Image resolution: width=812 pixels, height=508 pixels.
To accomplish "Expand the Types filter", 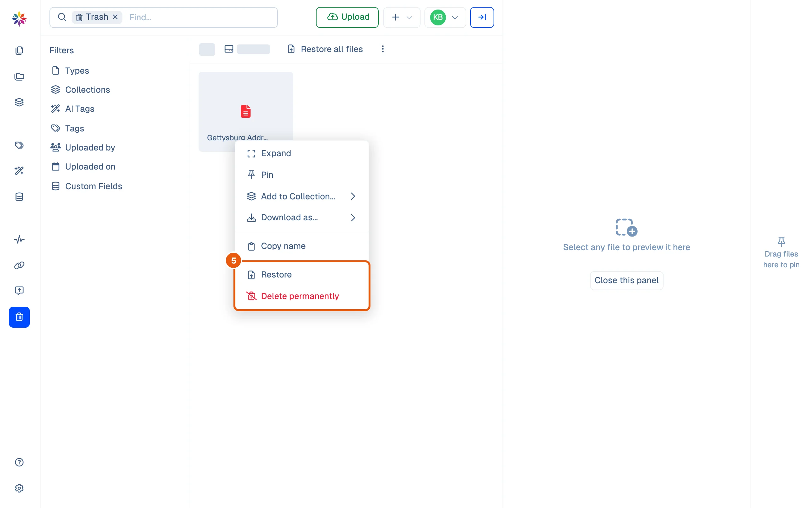I will point(70,70).
